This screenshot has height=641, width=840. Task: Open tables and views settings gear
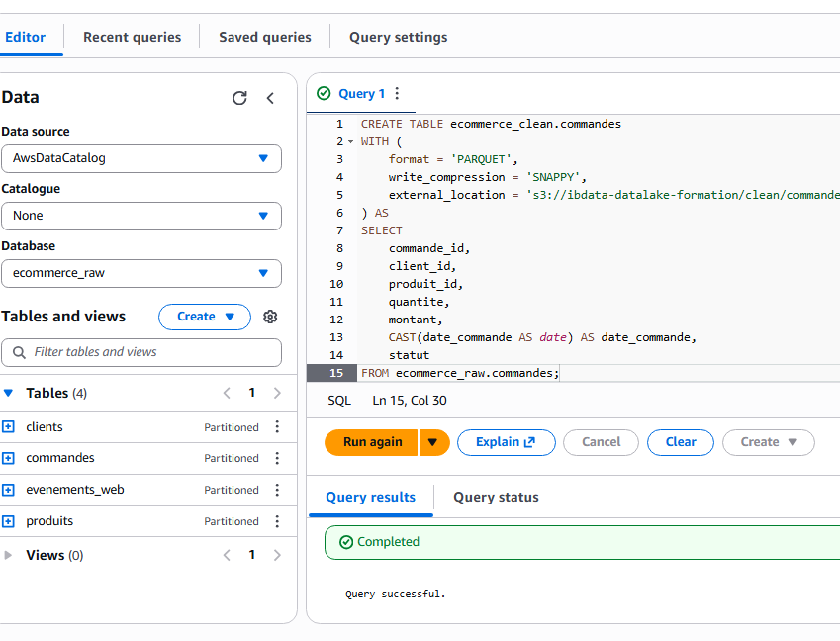point(270,317)
